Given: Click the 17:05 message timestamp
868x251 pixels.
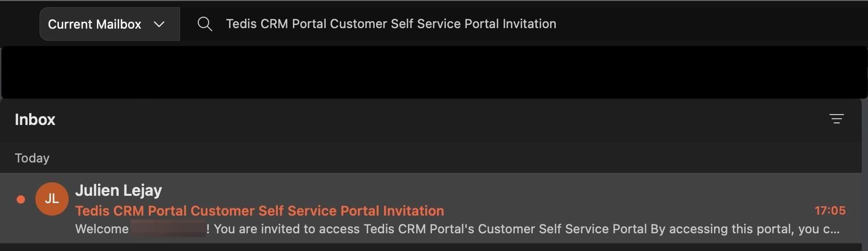Looking at the screenshot, I should 829,211.
